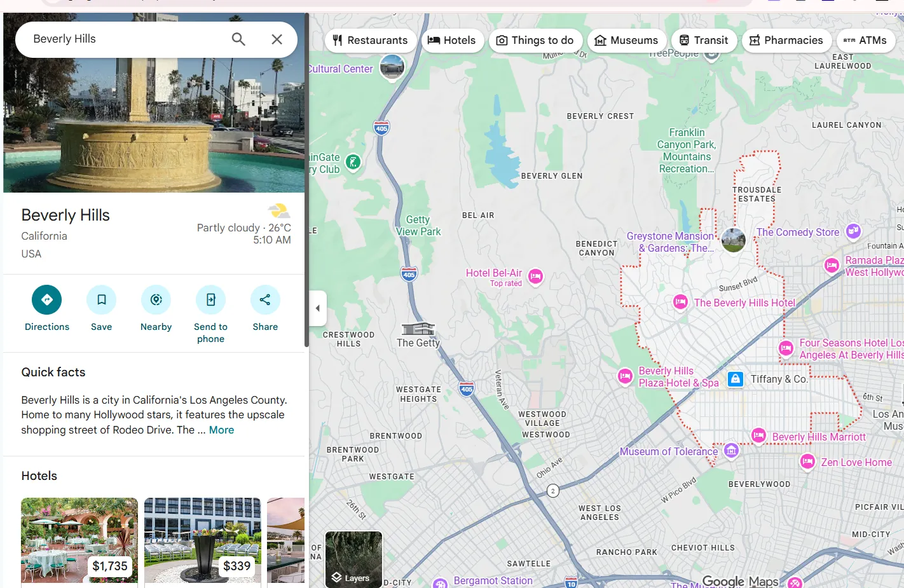This screenshot has width=904, height=588.
Task: Click the weather partly cloudy icon
Action: pos(278,210)
